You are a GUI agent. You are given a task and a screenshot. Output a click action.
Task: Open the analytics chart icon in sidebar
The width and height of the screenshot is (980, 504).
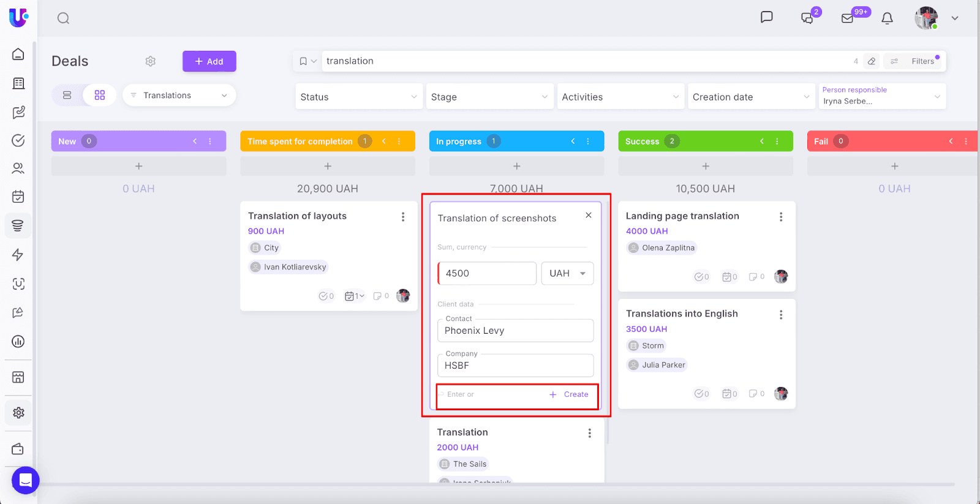[18, 341]
